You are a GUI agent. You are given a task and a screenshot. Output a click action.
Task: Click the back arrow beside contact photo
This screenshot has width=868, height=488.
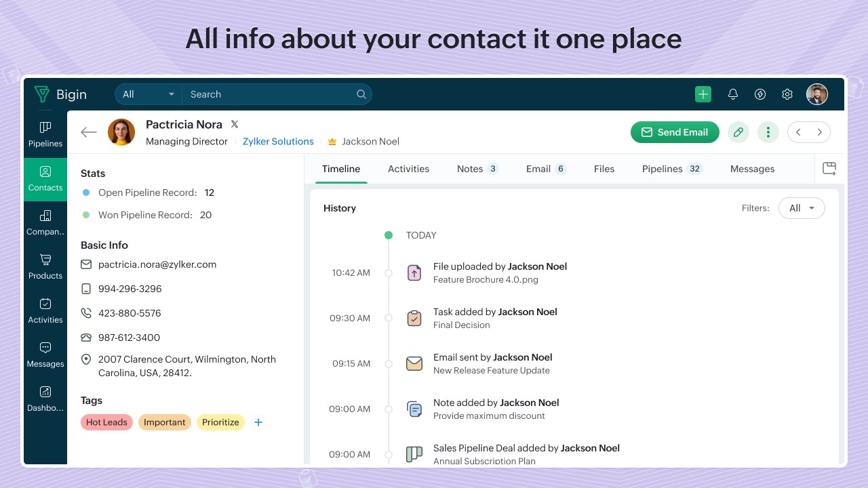pos(89,132)
